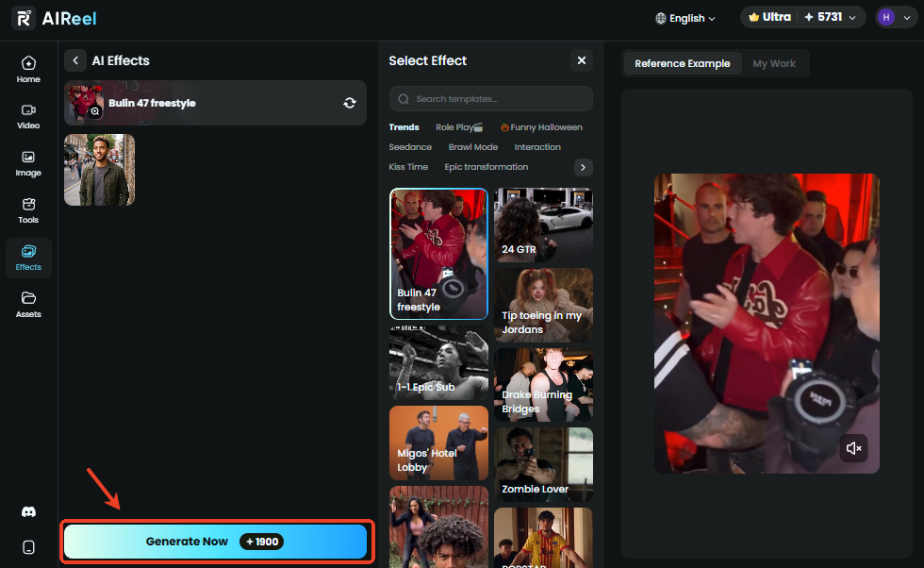Click the Generate Now button
924x568 pixels.
tap(215, 542)
